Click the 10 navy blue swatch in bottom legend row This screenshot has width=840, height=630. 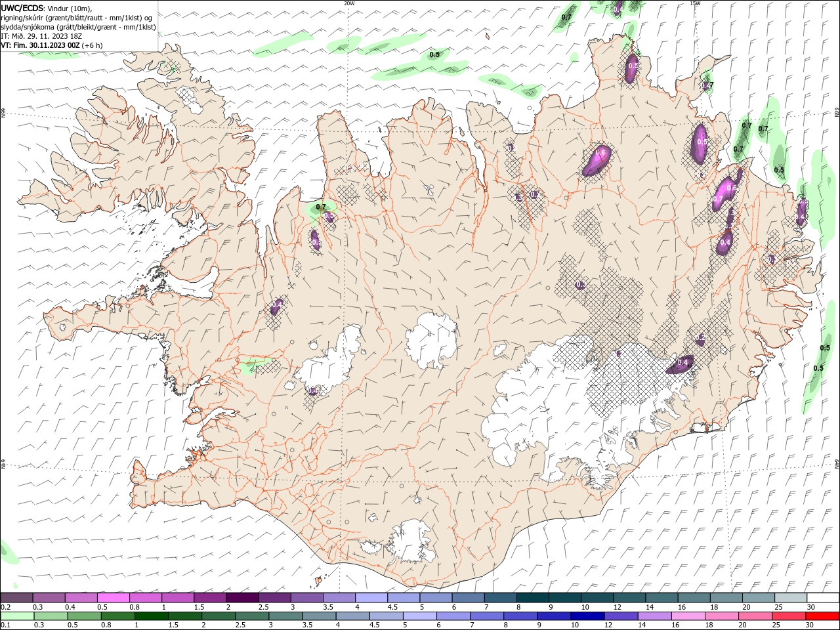tap(587, 616)
